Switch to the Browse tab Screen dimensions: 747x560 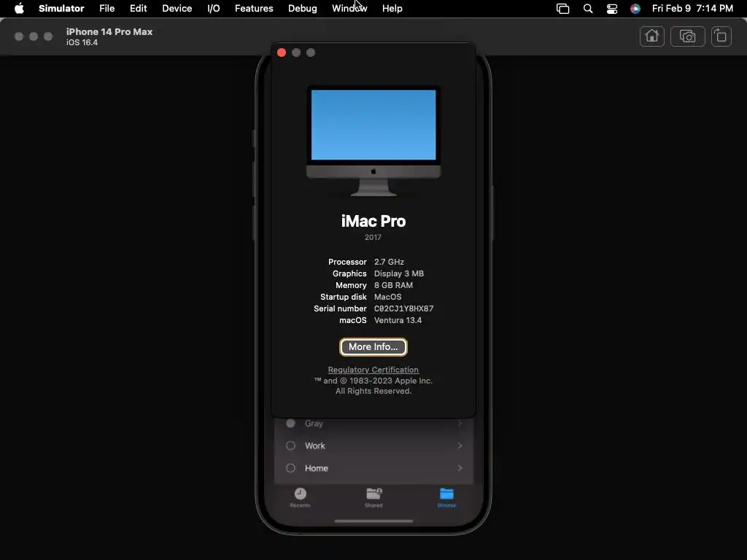click(446, 497)
